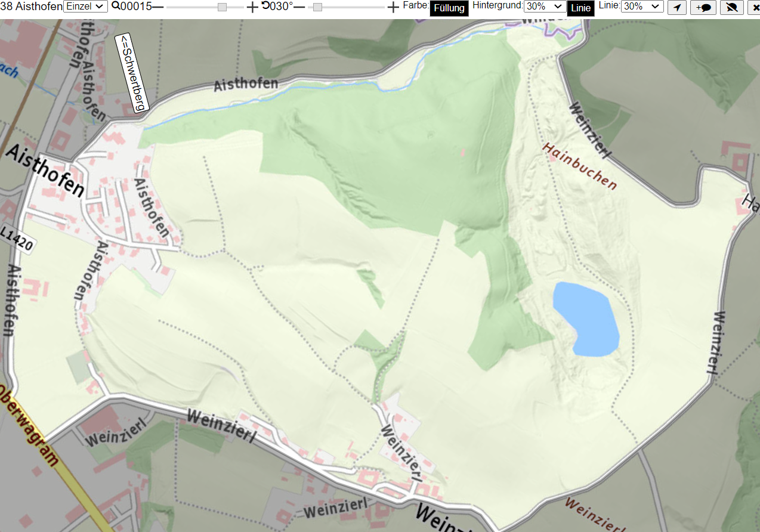Viewport: 760px width, 532px height.
Task: Increase zoom with the plus button
Action: point(252,7)
